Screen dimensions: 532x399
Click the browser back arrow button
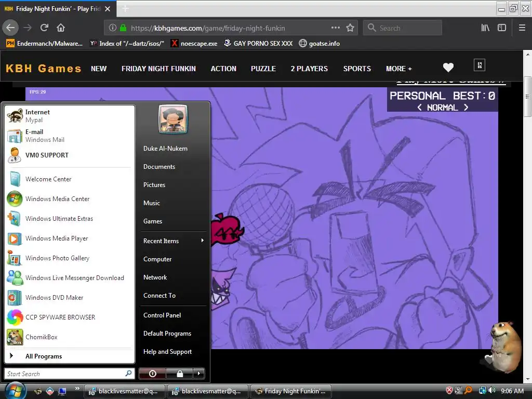coord(10,28)
